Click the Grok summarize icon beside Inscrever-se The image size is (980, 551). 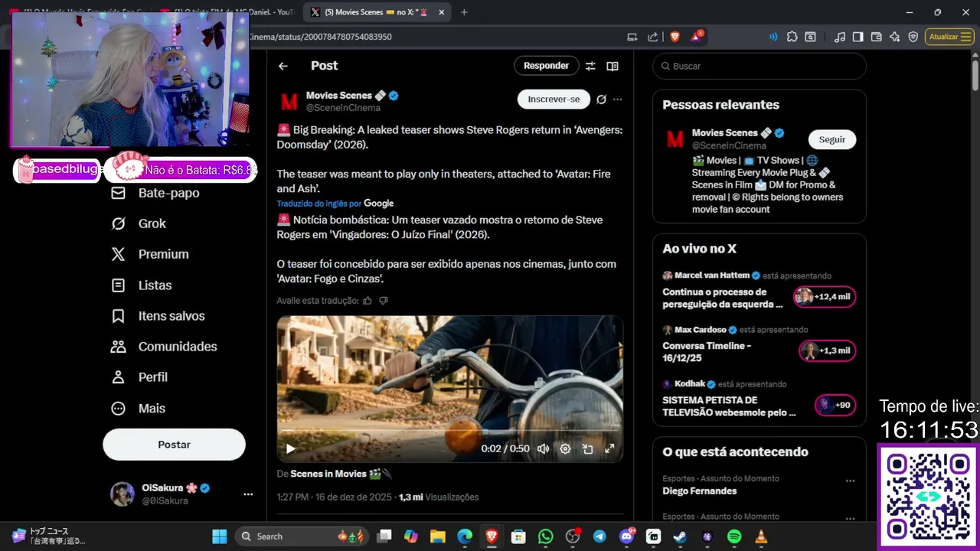tap(602, 99)
